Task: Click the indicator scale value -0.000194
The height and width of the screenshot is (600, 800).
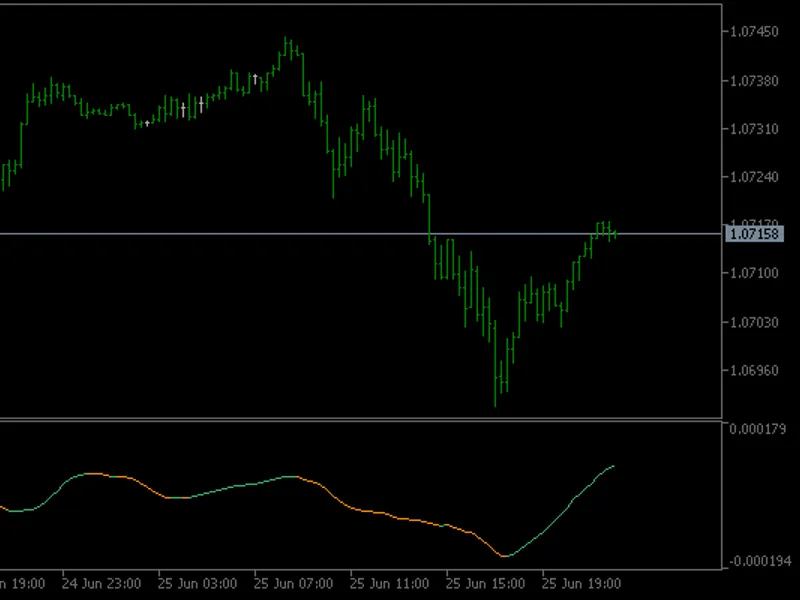Action: pyautogui.click(x=760, y=562)
